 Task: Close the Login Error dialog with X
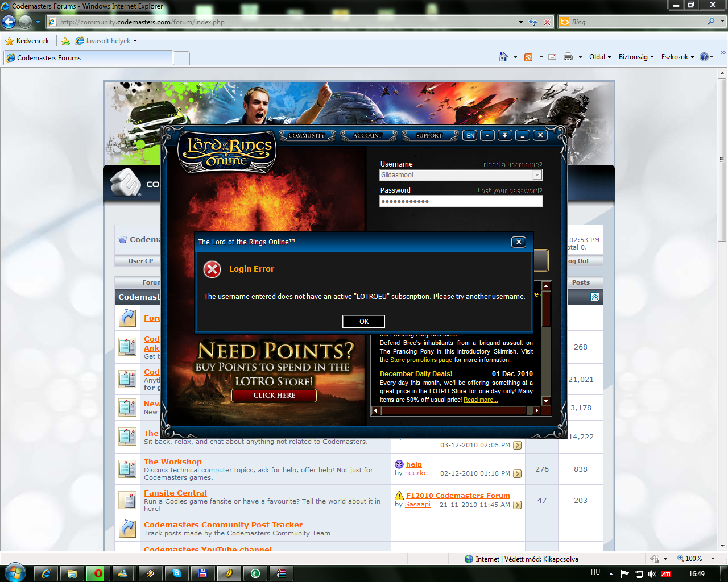[518, 242]
